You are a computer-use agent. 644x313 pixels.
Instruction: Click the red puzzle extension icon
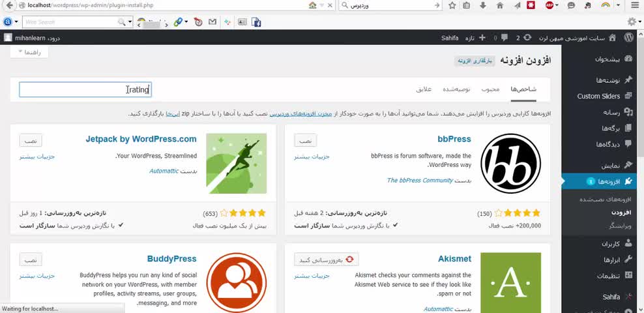tap(531, 5)
